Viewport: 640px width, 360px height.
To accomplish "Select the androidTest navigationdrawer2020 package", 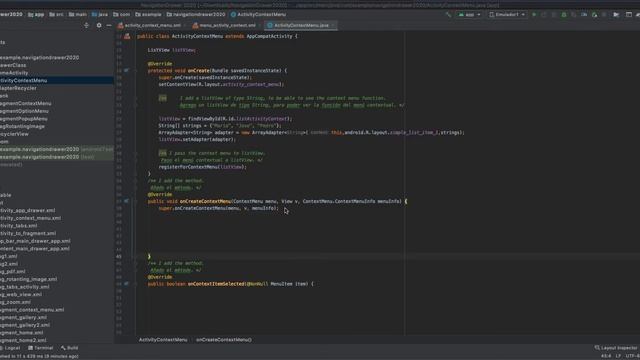I will [57, 149].
